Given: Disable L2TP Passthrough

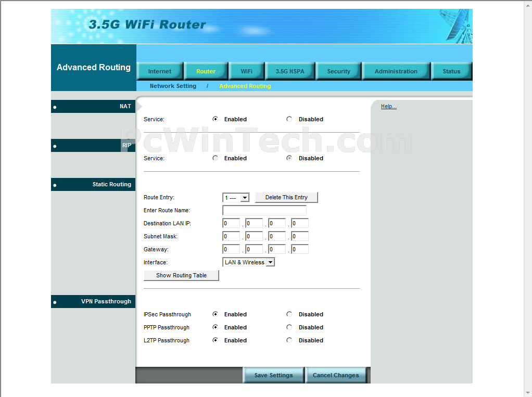Looking at the screenshot, I should pyautogui.click(x=289, y=340).
